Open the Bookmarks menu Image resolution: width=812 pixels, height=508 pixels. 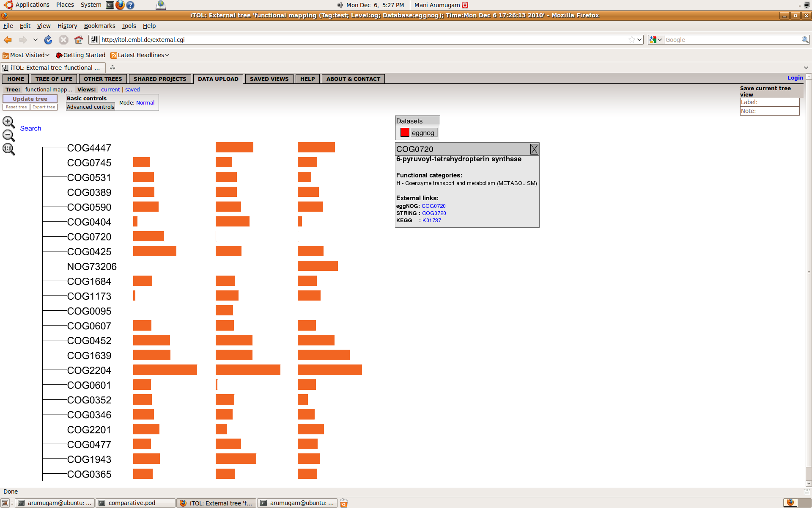[99, 26]
